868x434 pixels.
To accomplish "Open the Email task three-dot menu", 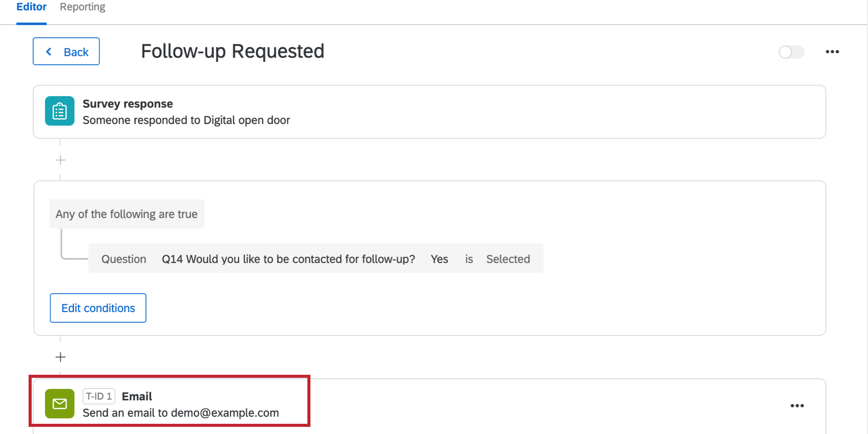I will pos(797,406).
